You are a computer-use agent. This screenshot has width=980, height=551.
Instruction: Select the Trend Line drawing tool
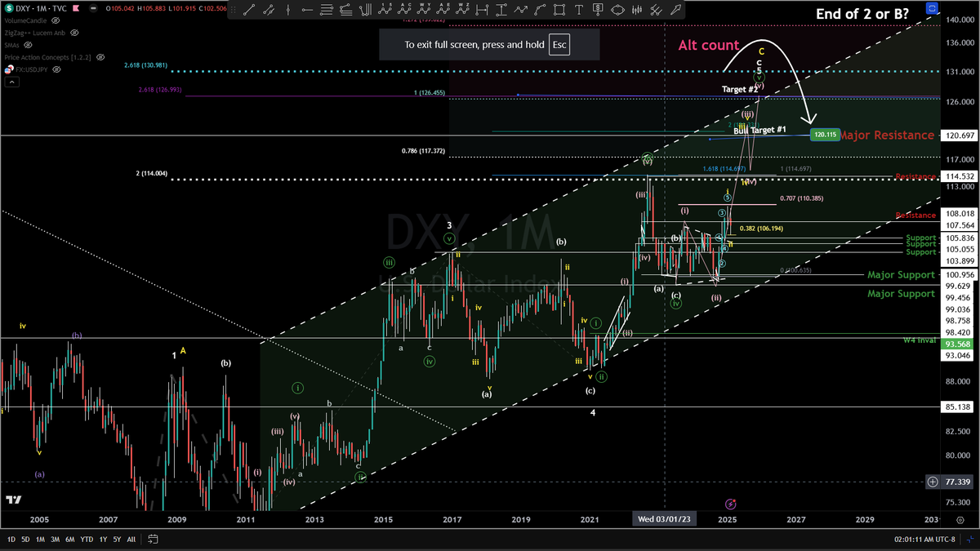pyautogui.click(x=249, y=10)
